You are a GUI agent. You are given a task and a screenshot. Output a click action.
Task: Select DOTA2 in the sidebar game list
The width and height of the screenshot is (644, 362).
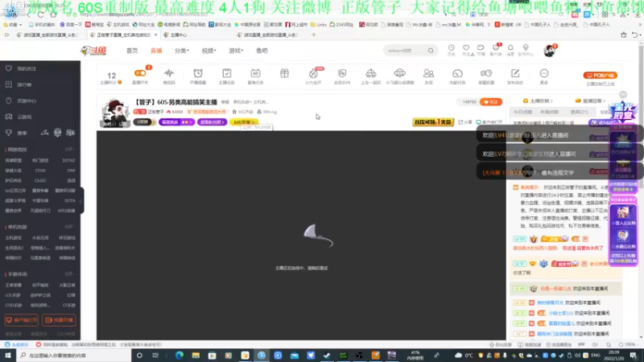[x=68, y=160]
